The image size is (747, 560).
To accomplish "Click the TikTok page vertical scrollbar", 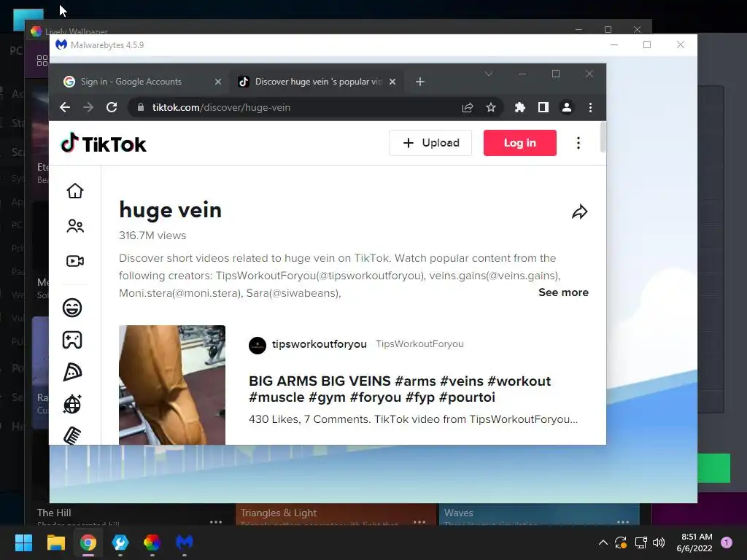I will click(x=603, y=138).
